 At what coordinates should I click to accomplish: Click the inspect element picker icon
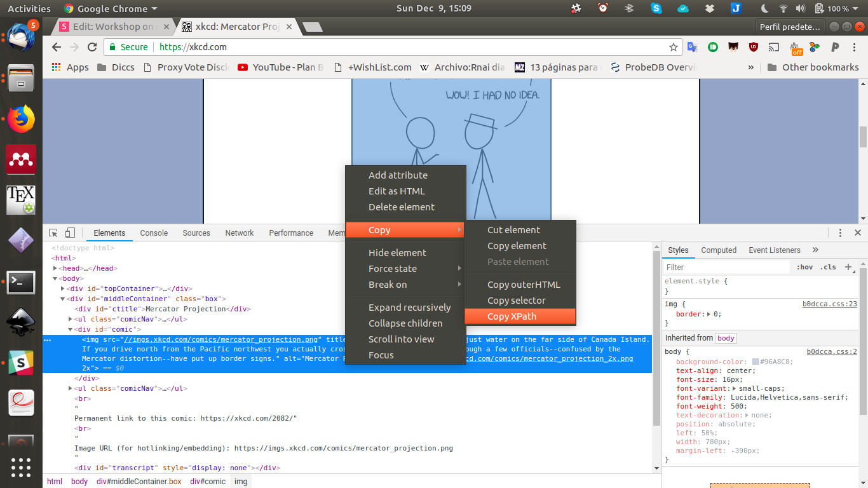click(x=53, y=233)
